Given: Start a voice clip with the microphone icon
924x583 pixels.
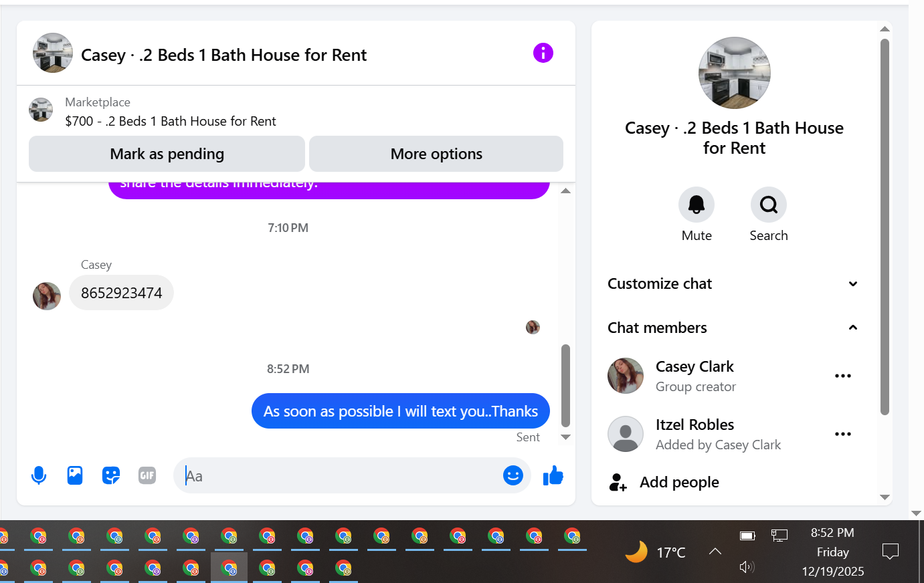Looking at the screenshot, I should click(x=39, y=475).
